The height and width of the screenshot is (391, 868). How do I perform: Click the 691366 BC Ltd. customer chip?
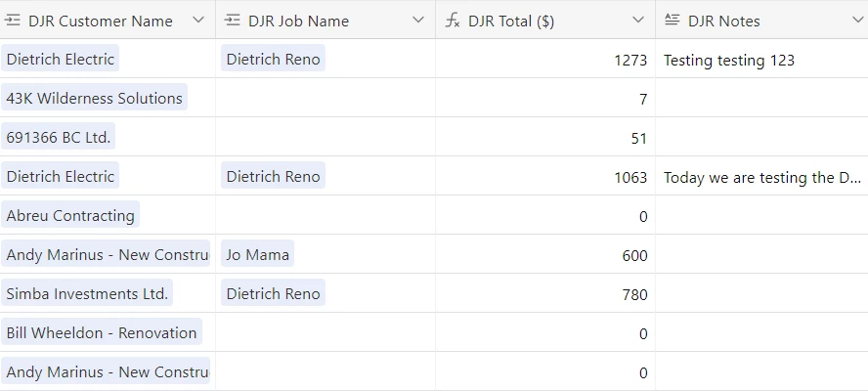click(x=58, y=137)
